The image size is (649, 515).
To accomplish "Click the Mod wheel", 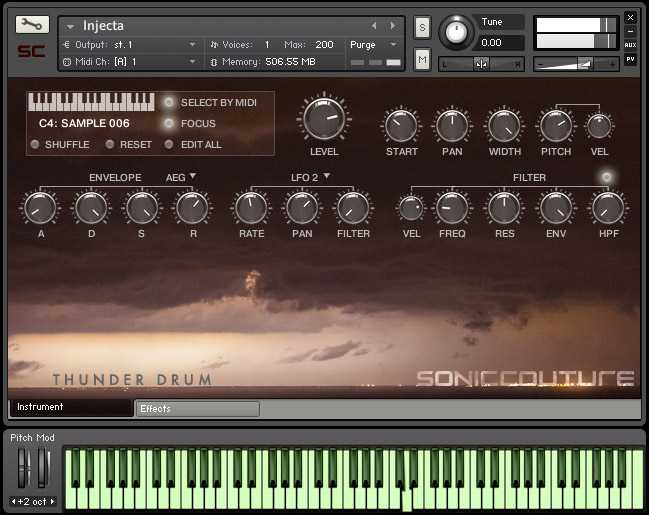I will [43, 468].
